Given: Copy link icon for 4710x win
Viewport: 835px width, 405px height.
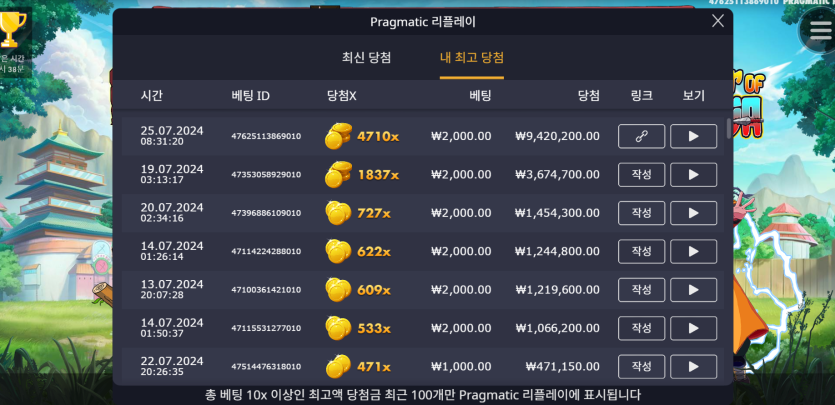Looking at the screenshot, I should (x=641, y=136).
